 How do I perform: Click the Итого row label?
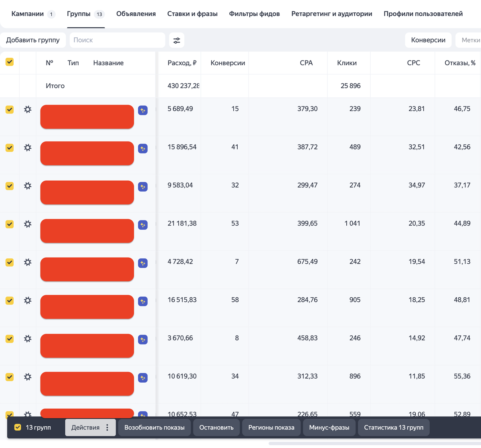(55, 86)
